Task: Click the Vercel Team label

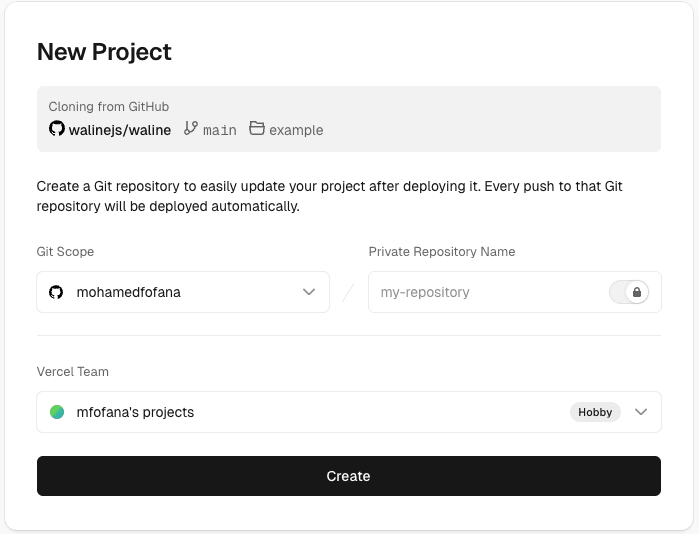Action: [72, 372]
